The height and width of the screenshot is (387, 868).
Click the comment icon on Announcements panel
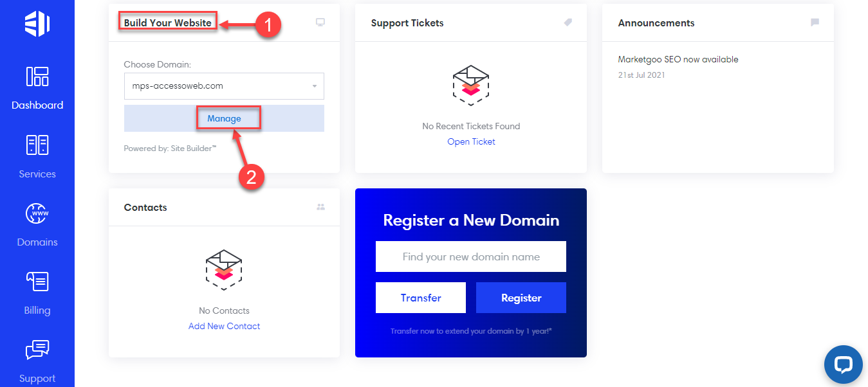coord(814,21)
